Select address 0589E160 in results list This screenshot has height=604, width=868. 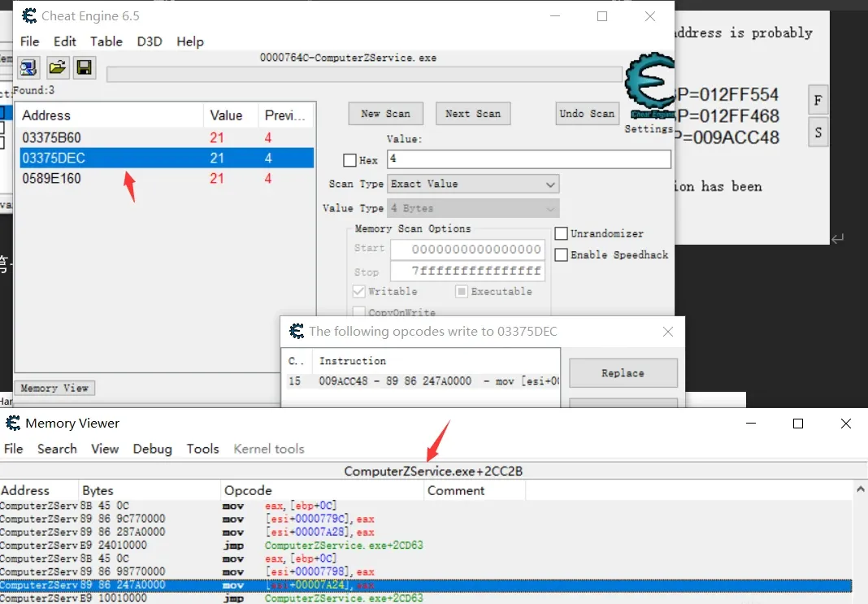coord(167,178)
